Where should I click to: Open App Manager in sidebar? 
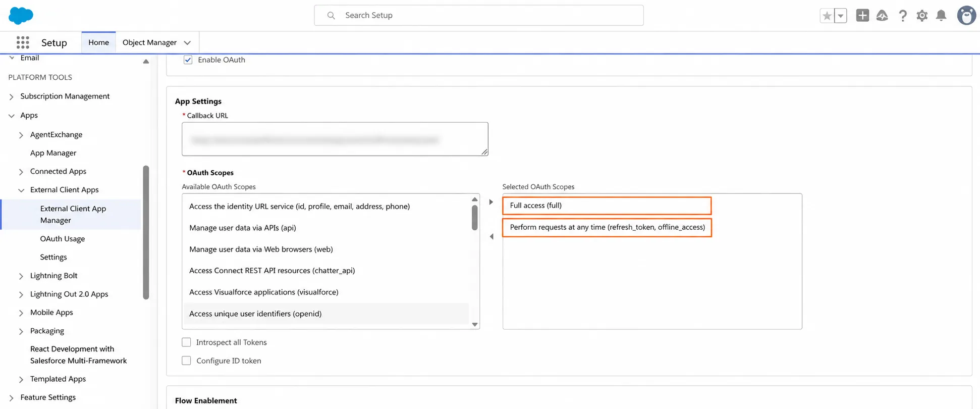(53, 153)
